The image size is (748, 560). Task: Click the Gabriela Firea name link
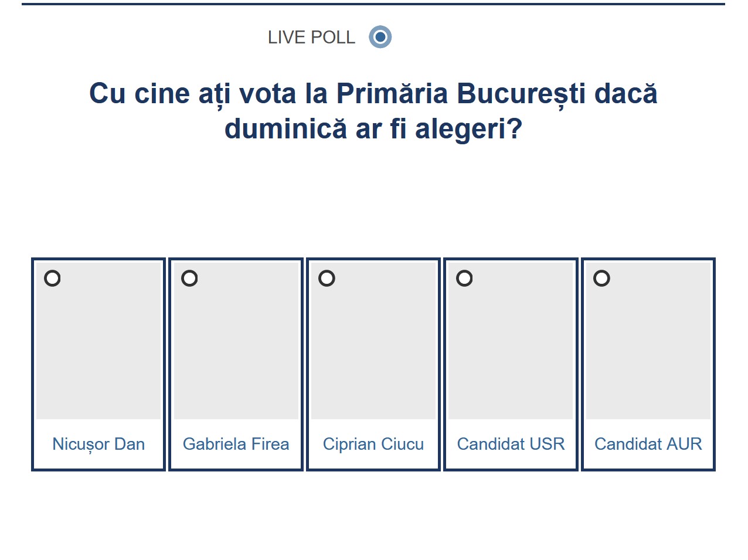[x=236, y=444]
